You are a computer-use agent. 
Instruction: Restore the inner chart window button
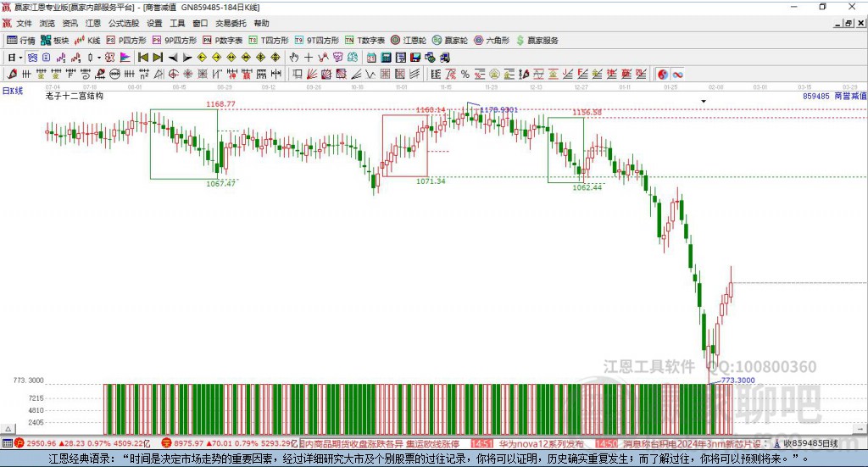[x=849, y=23]
